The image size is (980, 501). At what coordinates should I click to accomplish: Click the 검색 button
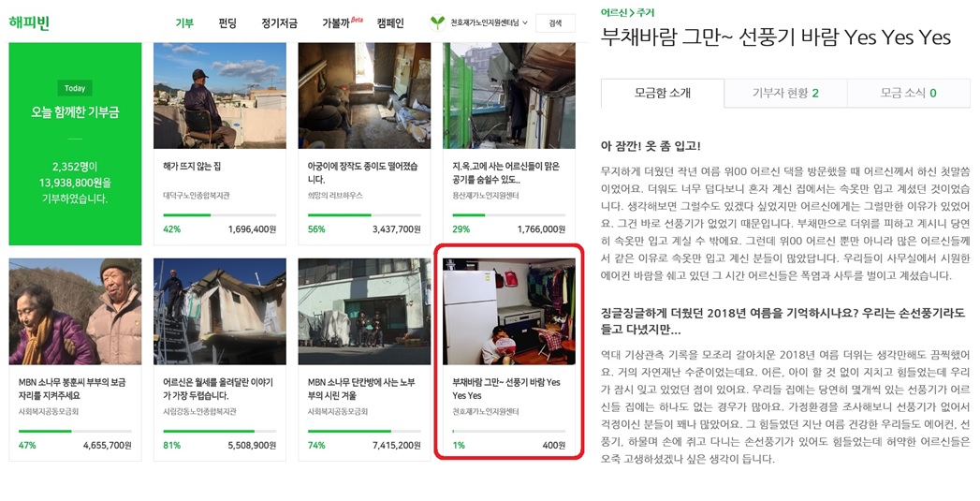[555, 23]
